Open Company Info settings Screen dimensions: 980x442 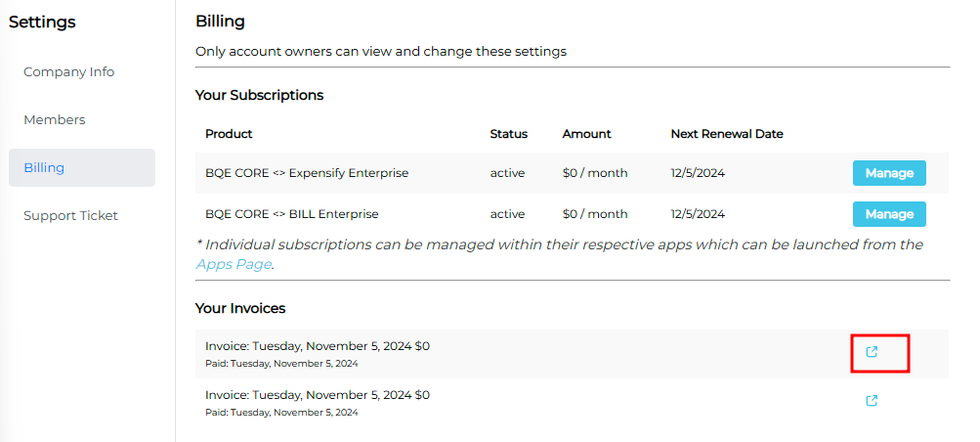69,71
